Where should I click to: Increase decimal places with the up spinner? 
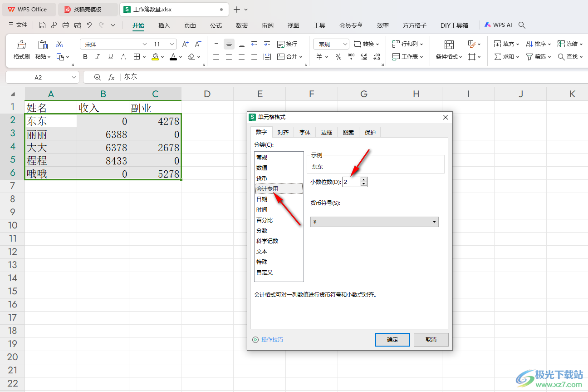point(364,179)
